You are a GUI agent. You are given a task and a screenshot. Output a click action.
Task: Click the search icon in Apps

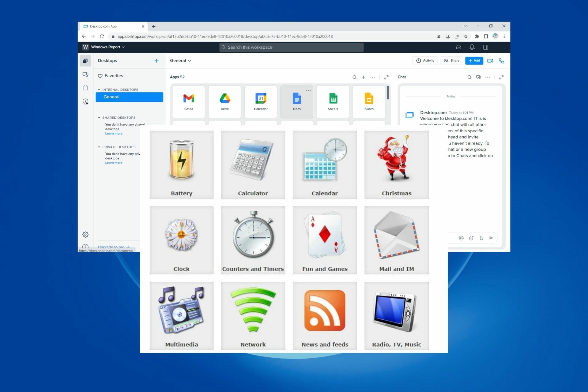point(354,77)
